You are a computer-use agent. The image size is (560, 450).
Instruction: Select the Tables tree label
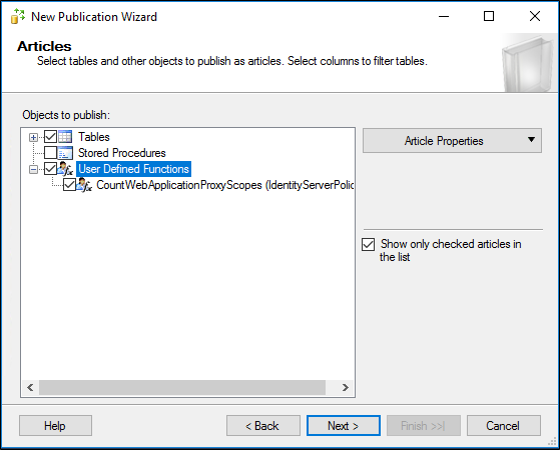pyautogui.click(x=94, y=137)
